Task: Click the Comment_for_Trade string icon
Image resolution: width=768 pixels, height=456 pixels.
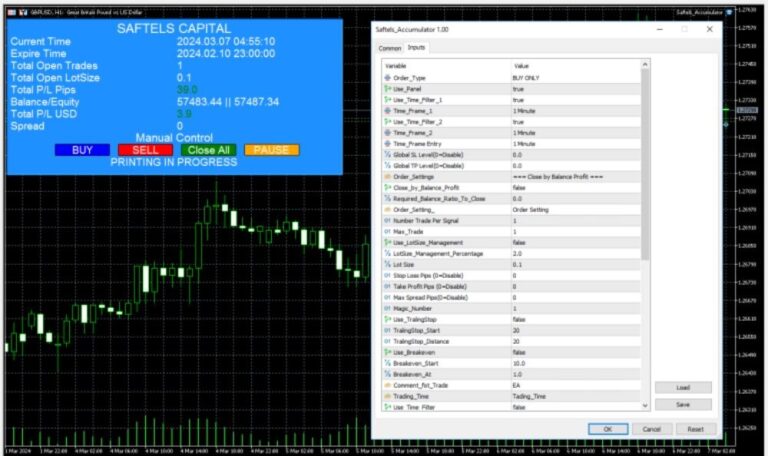Action: [x=388, y=385]
